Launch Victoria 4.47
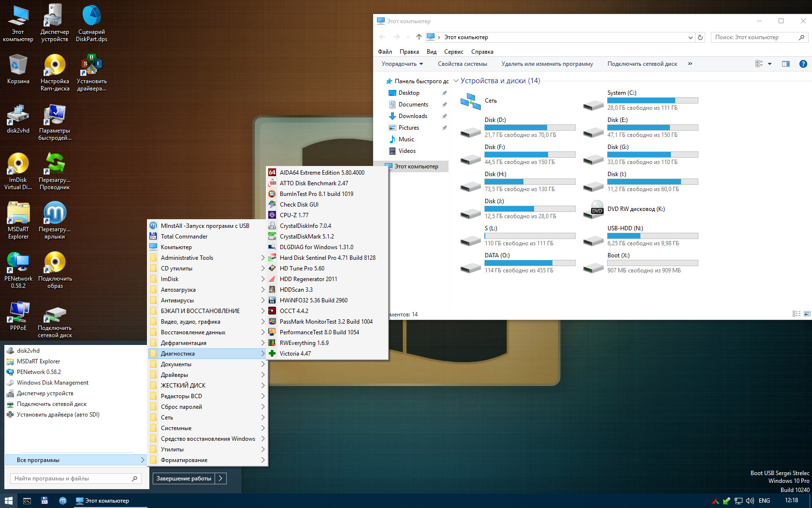The image size is (812, 508). 327,354
